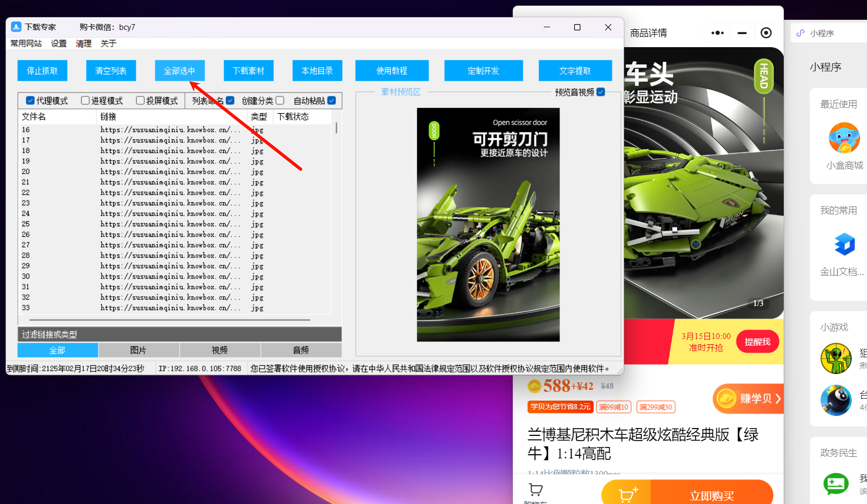The image size is (867, 504).
Task: Click the 小程序 link icon in side panel tab
Action: coord(800,33)
